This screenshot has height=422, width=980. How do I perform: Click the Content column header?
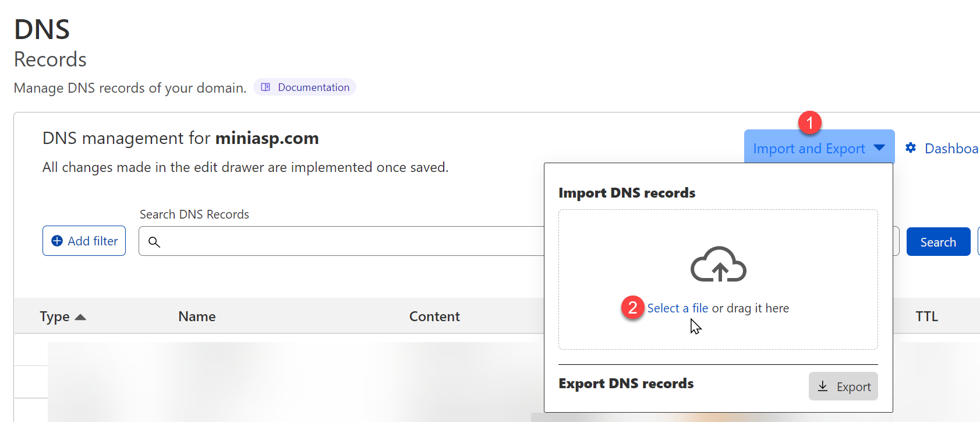point(434,316)
